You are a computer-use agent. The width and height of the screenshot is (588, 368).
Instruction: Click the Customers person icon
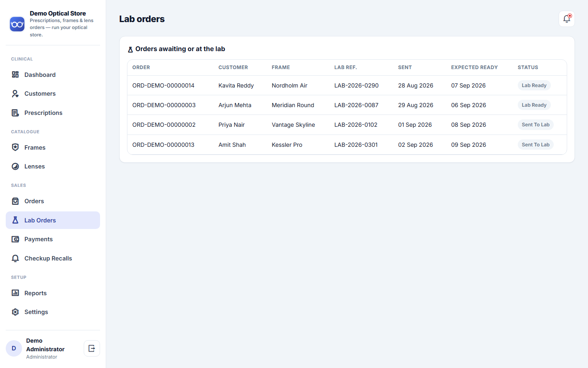coord(15,94)
